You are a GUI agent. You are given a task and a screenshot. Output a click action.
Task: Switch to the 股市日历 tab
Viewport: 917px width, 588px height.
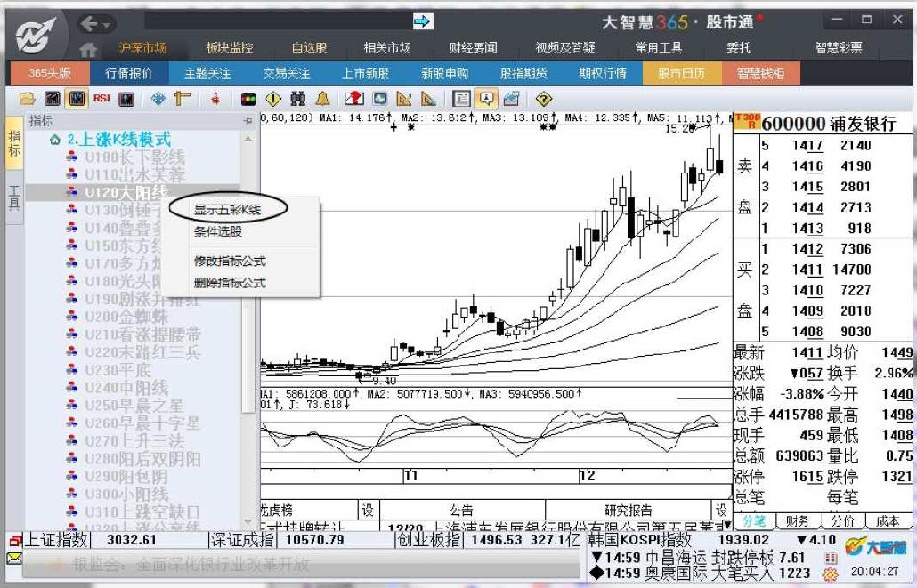(681, 74)
